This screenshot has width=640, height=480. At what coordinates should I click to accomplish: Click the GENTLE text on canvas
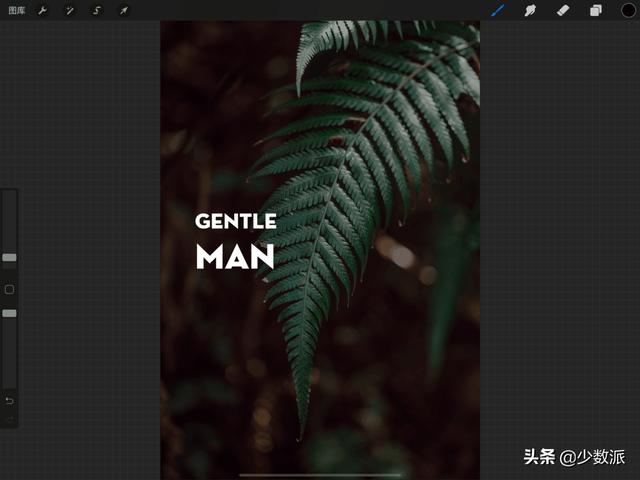(235, 221)
